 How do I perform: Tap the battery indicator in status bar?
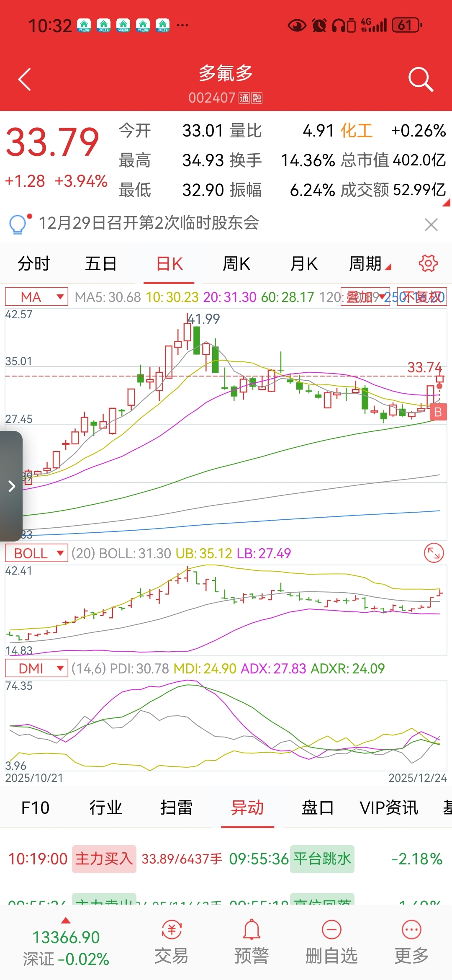[407, 26]
